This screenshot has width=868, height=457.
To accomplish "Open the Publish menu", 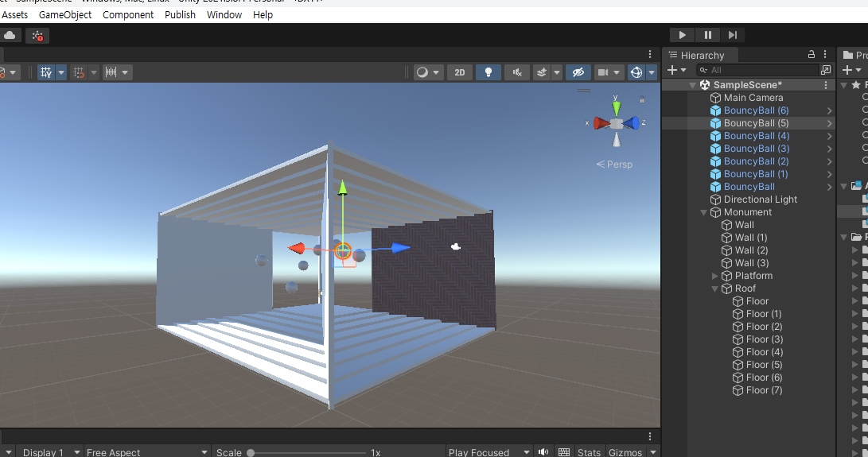I will click(x=180, y=15).
